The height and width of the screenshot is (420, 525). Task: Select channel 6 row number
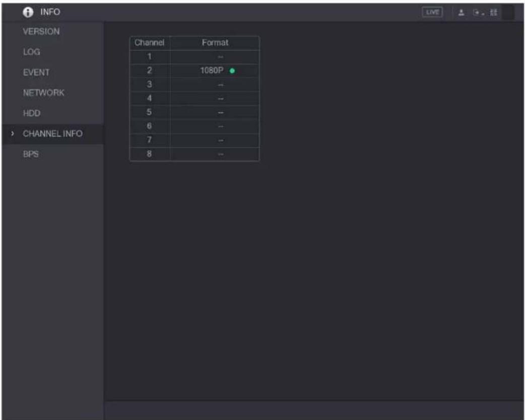point(149,126)
